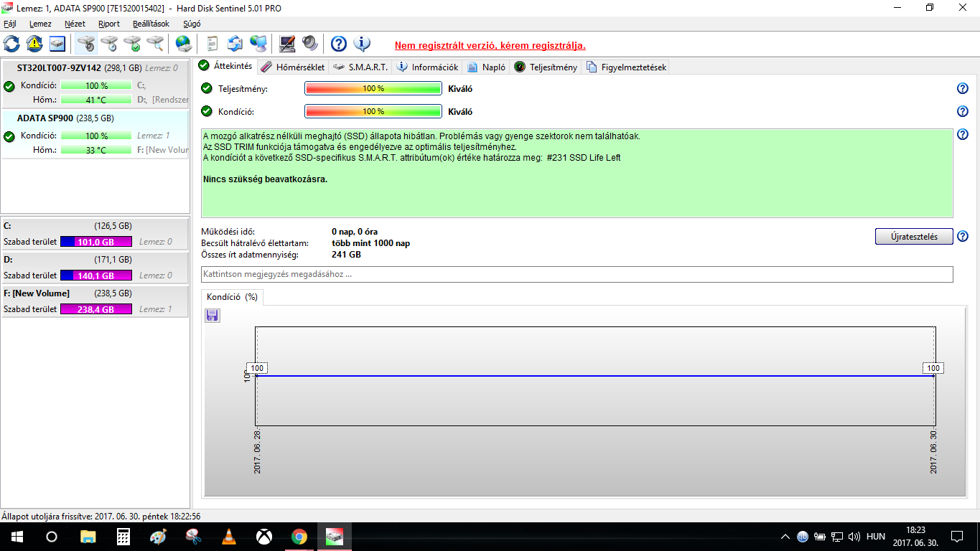Click the floppy save icon above the graph

213,316
